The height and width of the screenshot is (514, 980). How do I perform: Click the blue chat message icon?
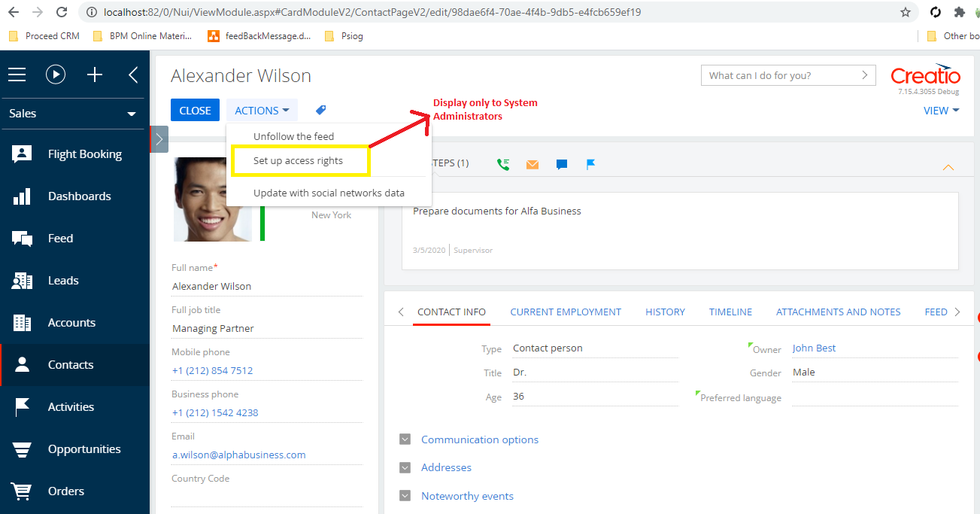tap(562, 164)
